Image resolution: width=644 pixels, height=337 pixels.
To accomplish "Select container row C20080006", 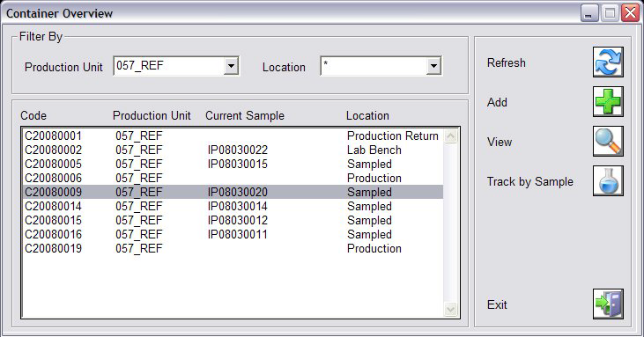I will pyautogui.click(x=233, y=178).
